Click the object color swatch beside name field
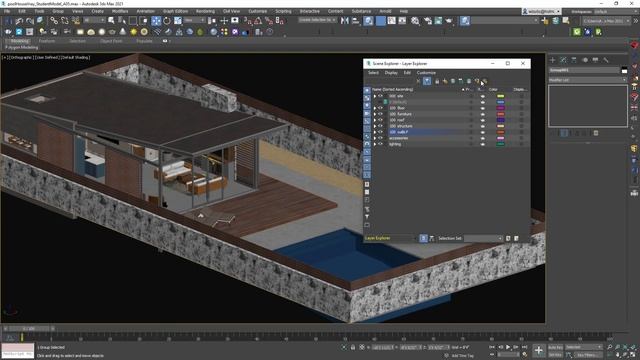 [624, 71]
